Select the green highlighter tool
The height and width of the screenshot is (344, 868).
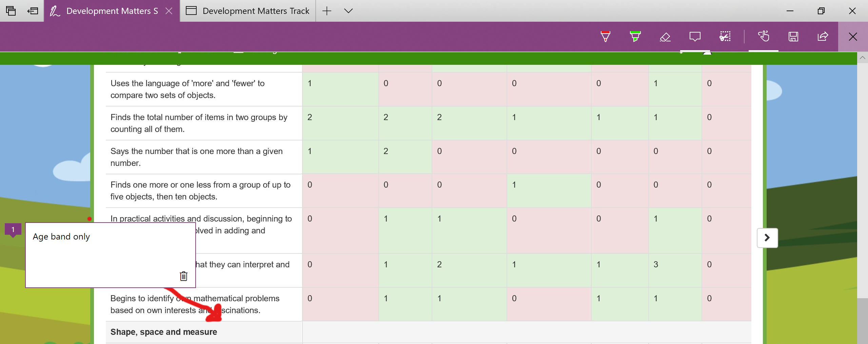tap(635, 37)
